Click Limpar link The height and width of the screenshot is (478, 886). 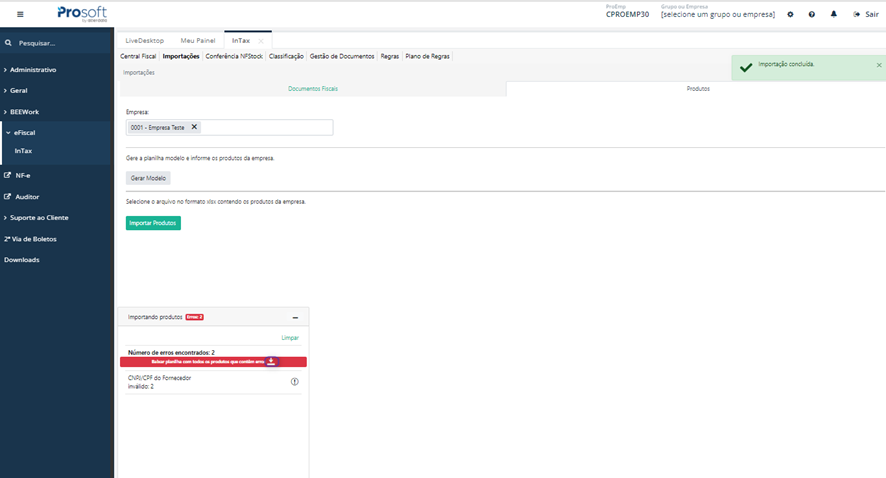click(290, 338)
